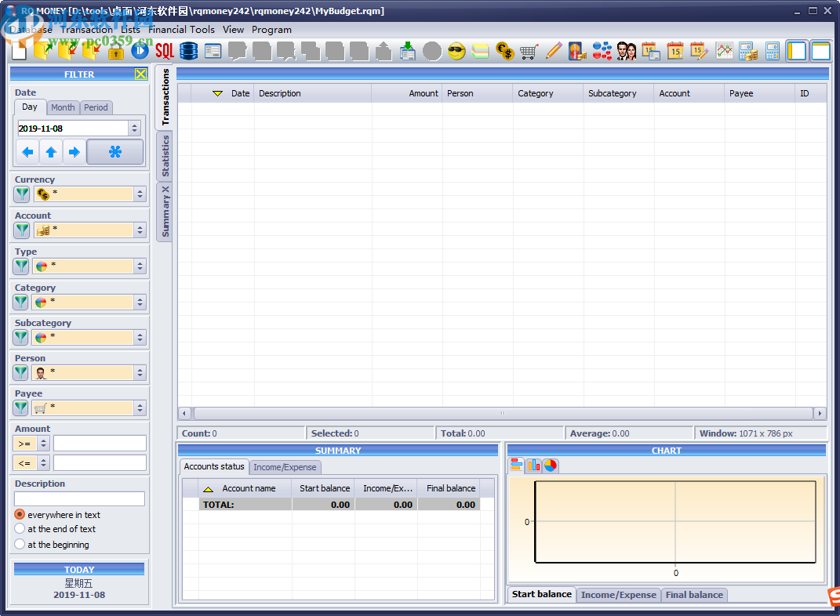Switch to the Statistics vertical tab
Viewport: 840px width, 616px height.
[x=165, y=156]
